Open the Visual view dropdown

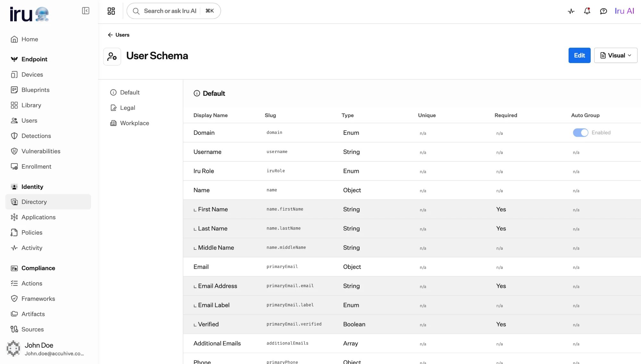615,55
